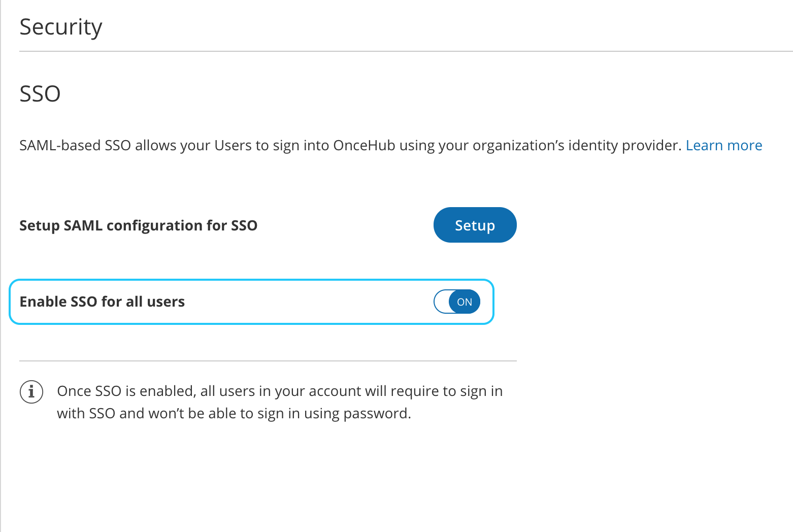Click the Security page heading
This screenshot has width=793, height=532.
point(61,27)
